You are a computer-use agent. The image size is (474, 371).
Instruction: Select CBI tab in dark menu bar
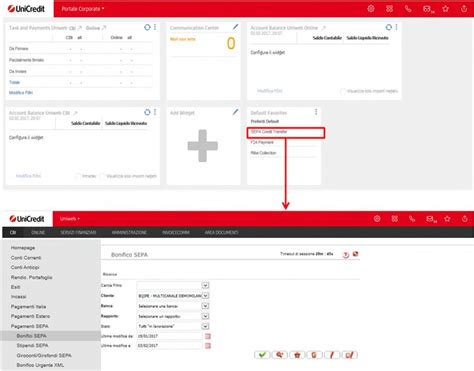[x=13, y=232]
